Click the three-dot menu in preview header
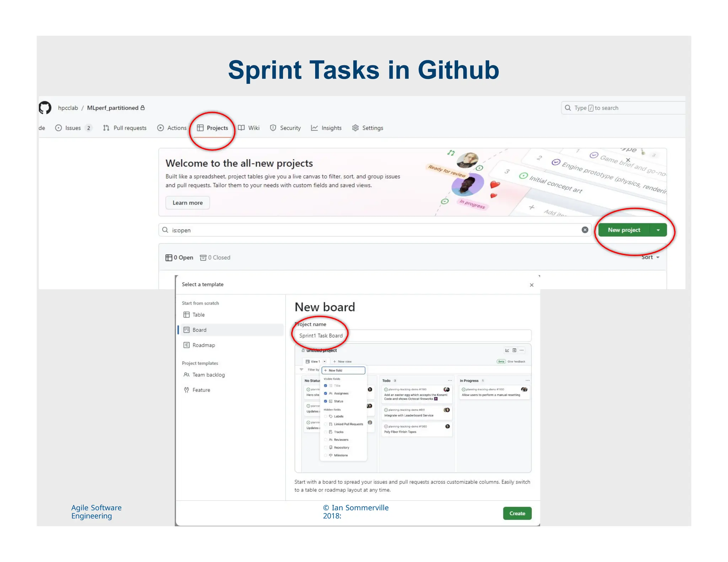 (x=521, y=350)
